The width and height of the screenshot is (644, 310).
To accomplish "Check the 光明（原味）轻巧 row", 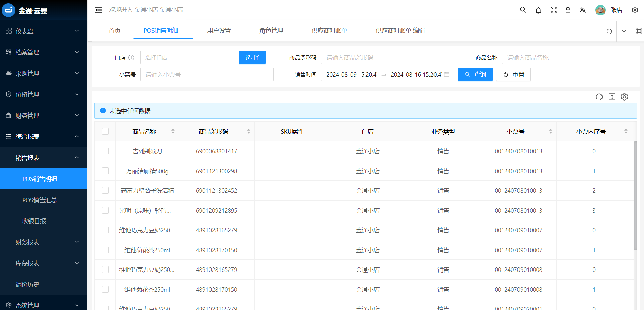I will 105,210.
